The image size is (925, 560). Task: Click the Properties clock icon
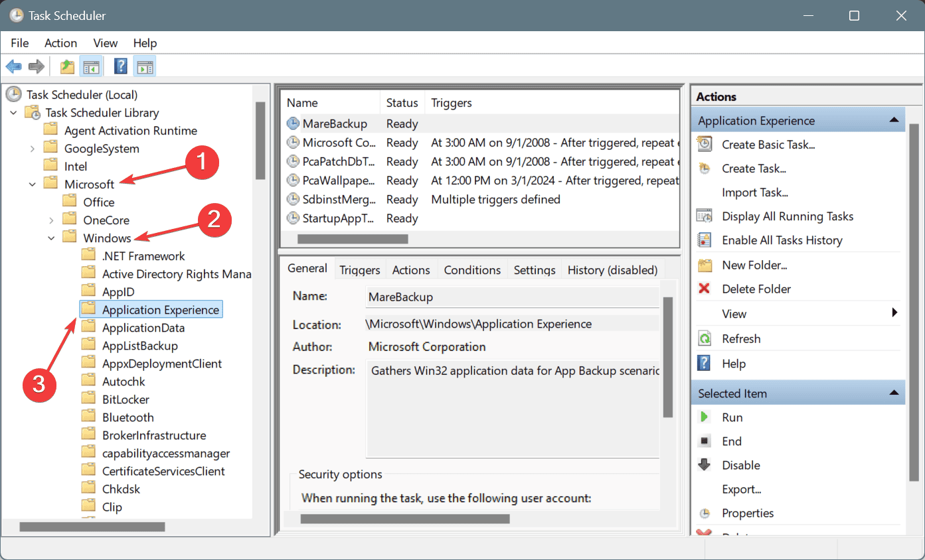[x=705, y=513]
